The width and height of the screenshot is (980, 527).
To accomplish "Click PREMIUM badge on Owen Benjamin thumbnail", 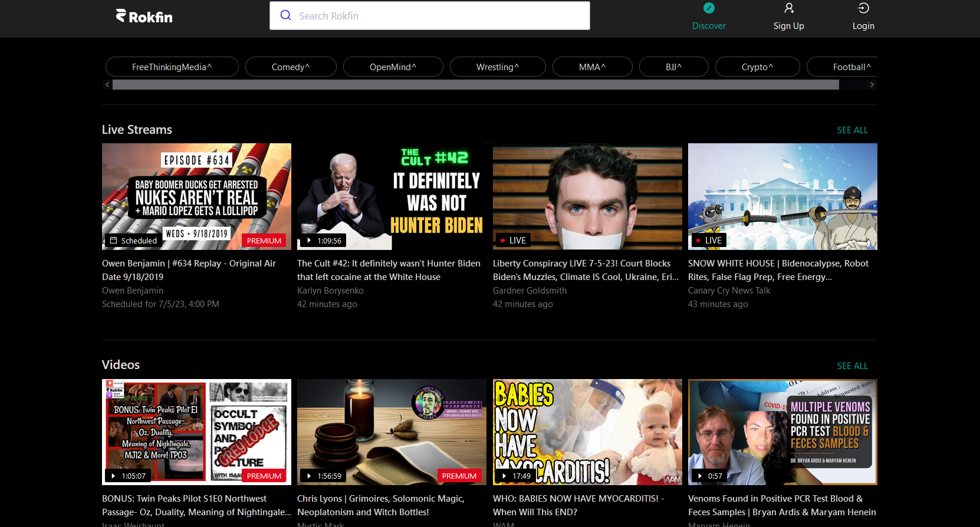I will (264, 241).
